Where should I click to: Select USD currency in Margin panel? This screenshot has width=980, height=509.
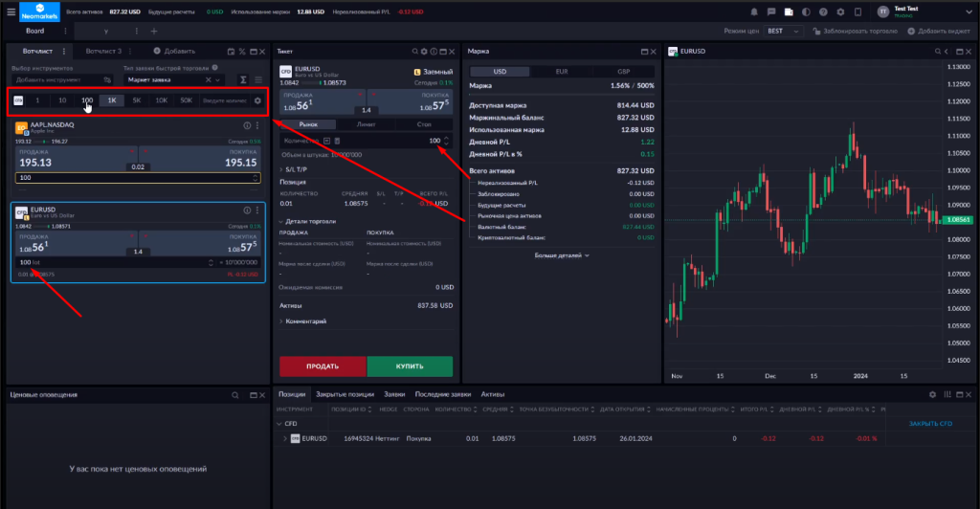(x=500, y=72)
